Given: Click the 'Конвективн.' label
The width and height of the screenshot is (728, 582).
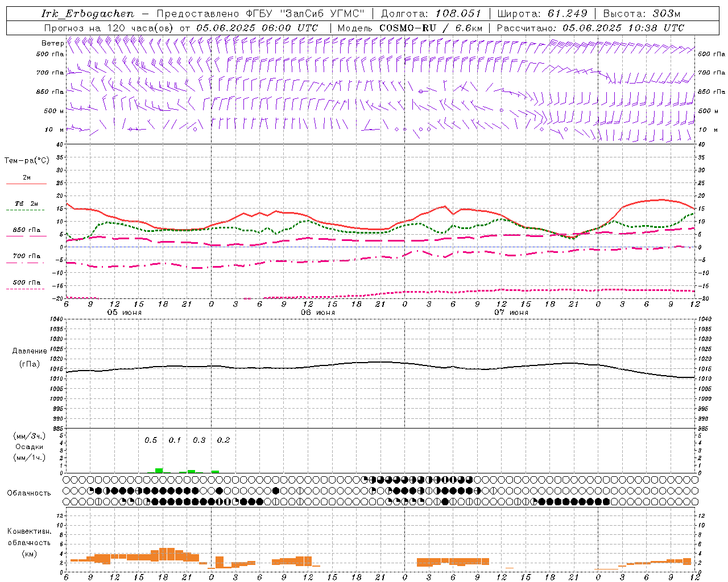Looking at the screenshot, I should click(x=29, y=531).
